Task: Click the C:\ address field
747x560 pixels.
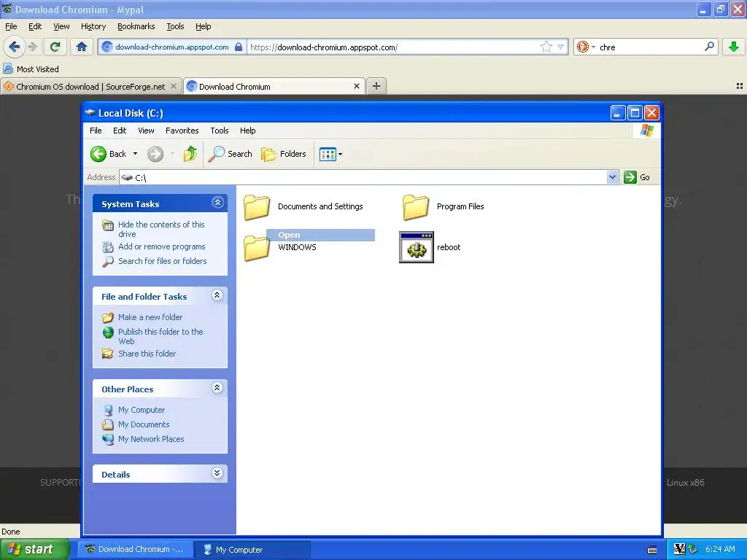Action: (x=368, y=177)
